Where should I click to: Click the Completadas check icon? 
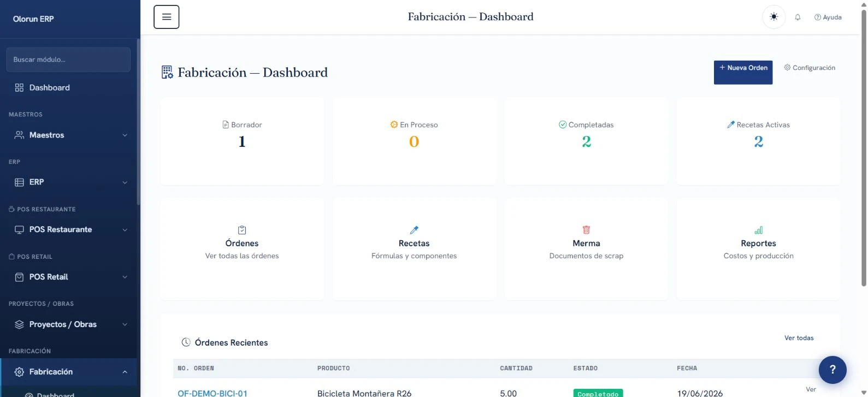coord(563,125)
